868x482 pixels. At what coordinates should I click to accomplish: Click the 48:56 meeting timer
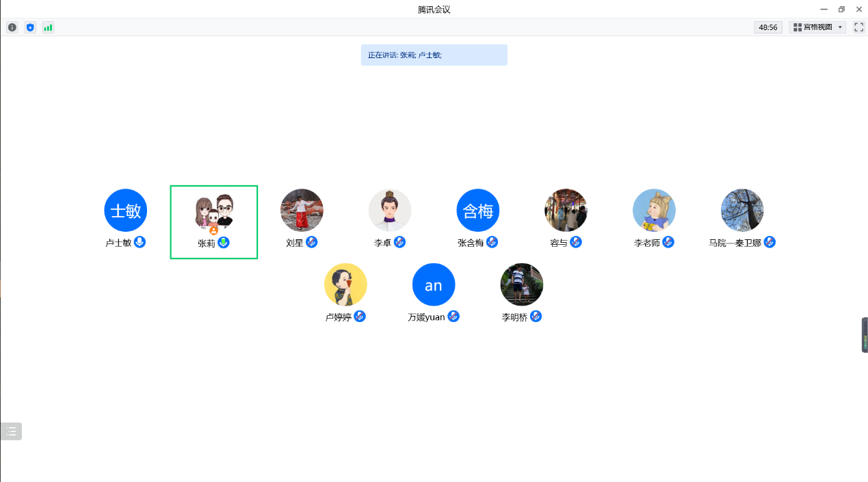(768, 27)
